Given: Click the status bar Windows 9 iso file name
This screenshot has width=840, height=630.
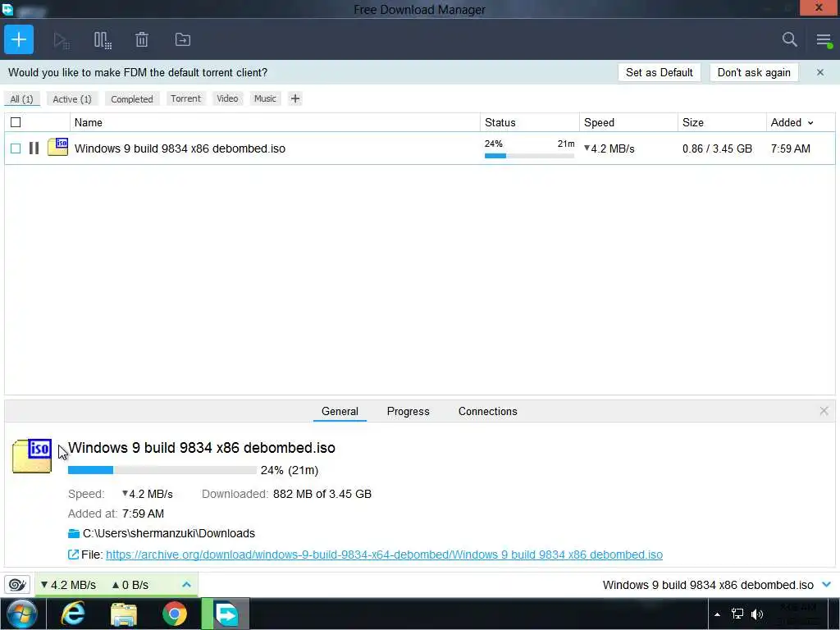Looking at the screenshot, I should [708, 584].
